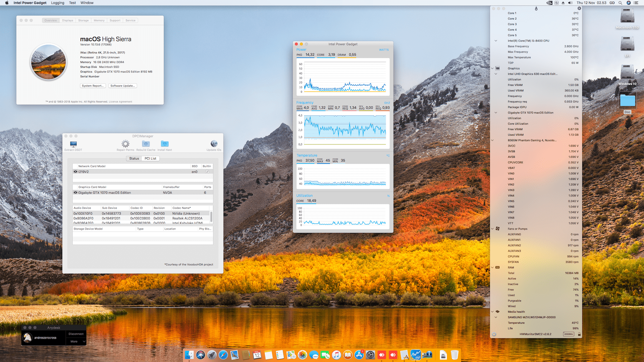Click the settings gear in HWMonitorSMC2 footer
Viewport: 644px width, 362px height.
(x=494, y=334)
